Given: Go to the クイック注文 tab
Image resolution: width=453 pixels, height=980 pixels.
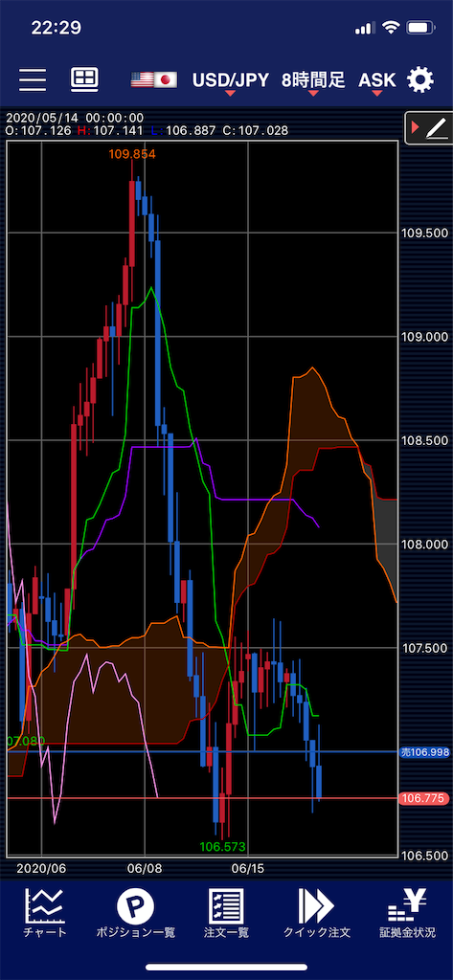Looking at the screenshot, I should pos(317,913).
